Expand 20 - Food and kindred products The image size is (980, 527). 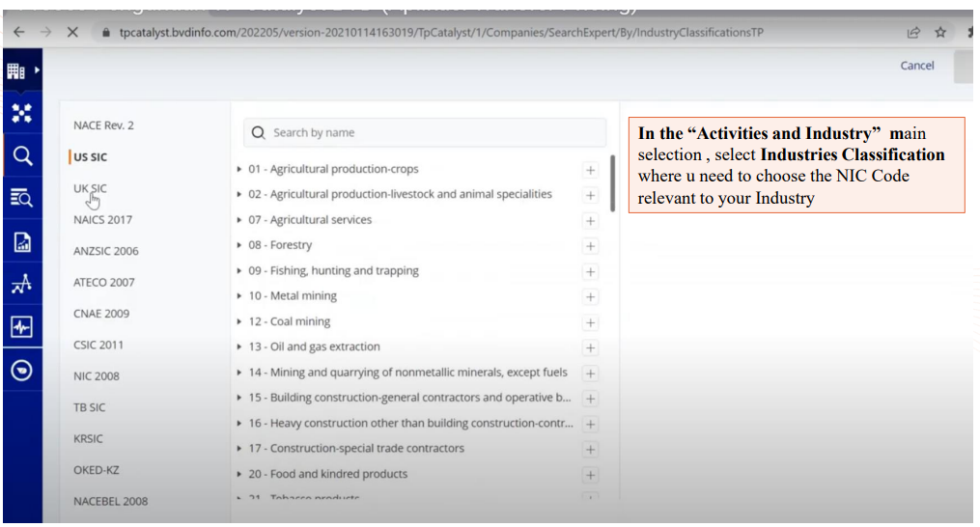click(239, 474)
